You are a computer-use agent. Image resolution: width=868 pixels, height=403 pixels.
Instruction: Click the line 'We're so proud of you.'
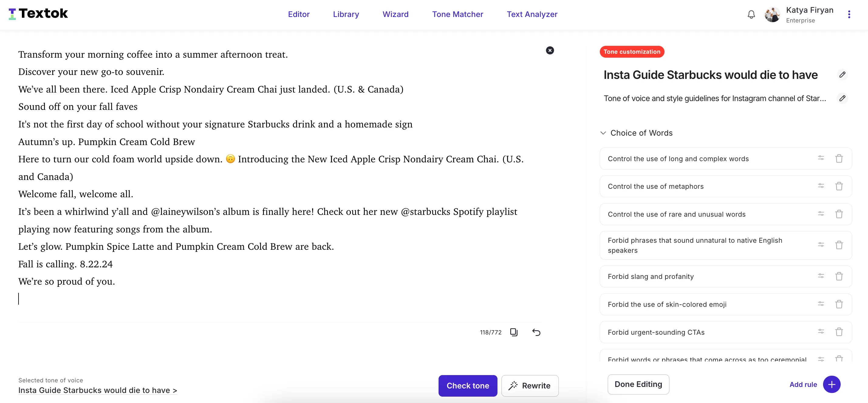coord(67,281)
